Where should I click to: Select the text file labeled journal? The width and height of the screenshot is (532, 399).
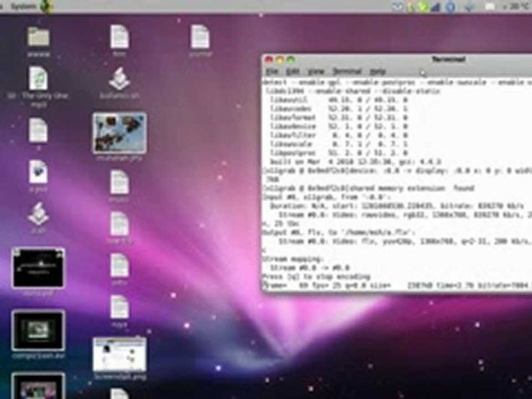[200, 37]
